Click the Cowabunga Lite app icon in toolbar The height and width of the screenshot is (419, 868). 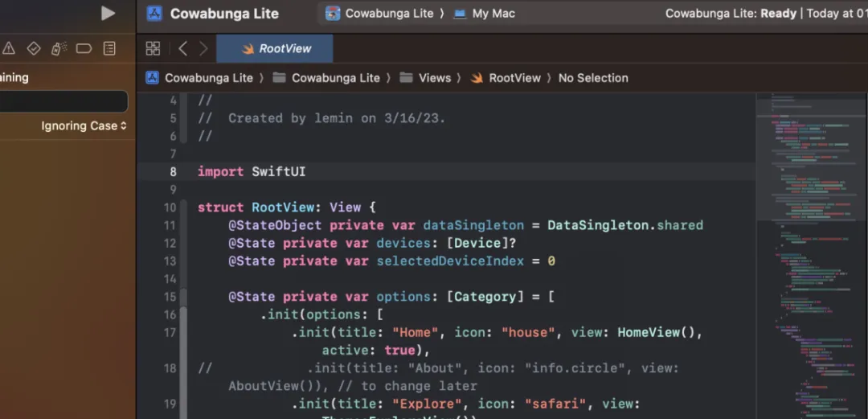154,14
